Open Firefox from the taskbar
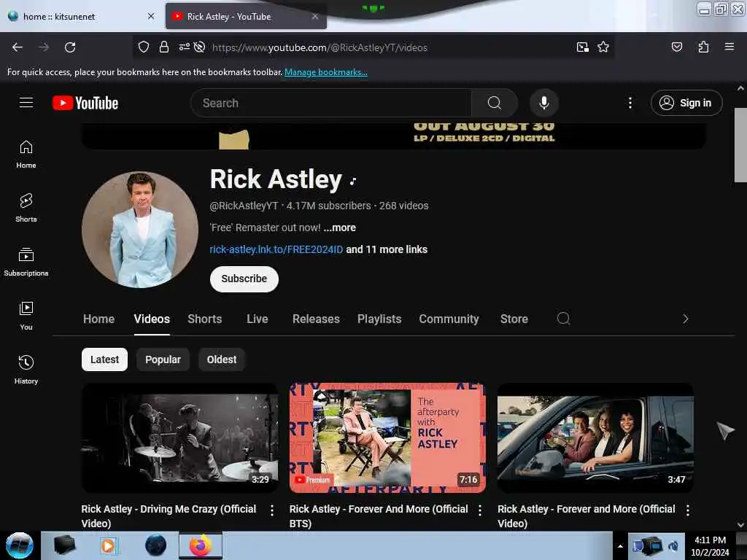Viewport: 747px width, 560px height. (201, 545)
